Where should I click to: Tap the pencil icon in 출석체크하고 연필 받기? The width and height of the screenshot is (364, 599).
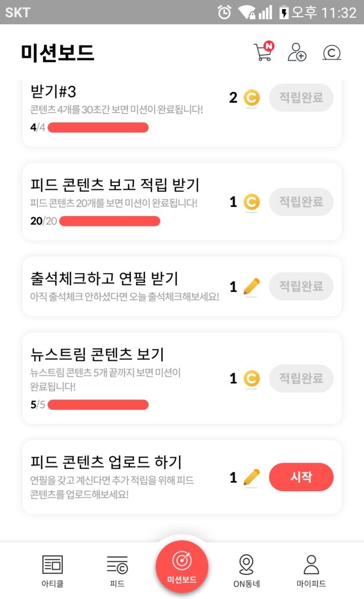coord(251,287)
